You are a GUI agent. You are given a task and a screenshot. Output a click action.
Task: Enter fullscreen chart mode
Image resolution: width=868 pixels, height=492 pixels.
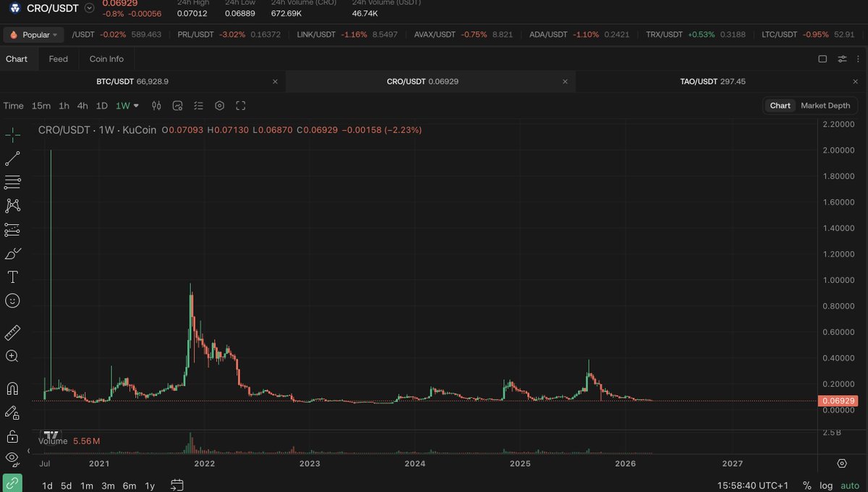pos(241,106)
